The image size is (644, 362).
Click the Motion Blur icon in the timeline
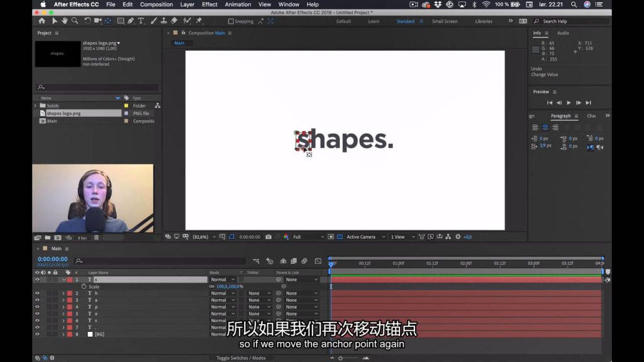[304, 261]
